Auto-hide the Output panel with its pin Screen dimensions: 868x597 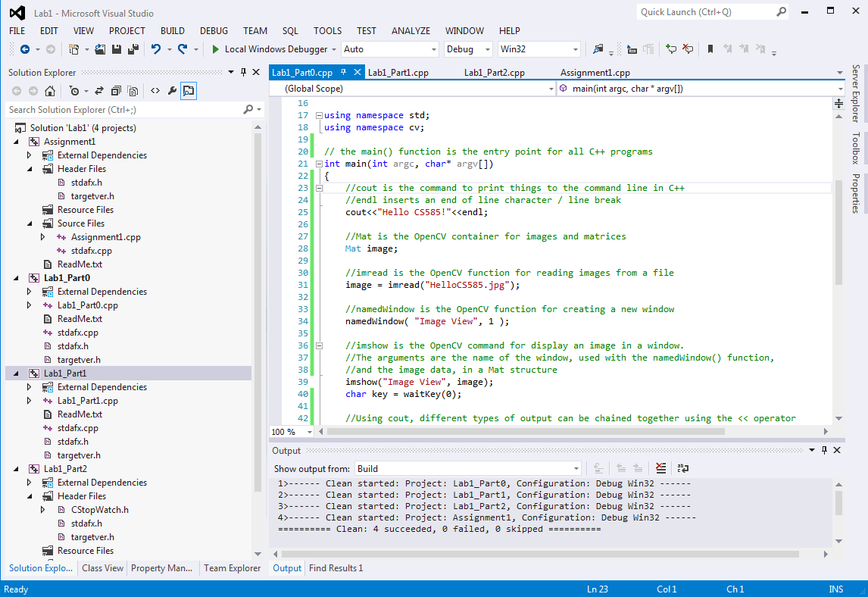click(824, 449)
